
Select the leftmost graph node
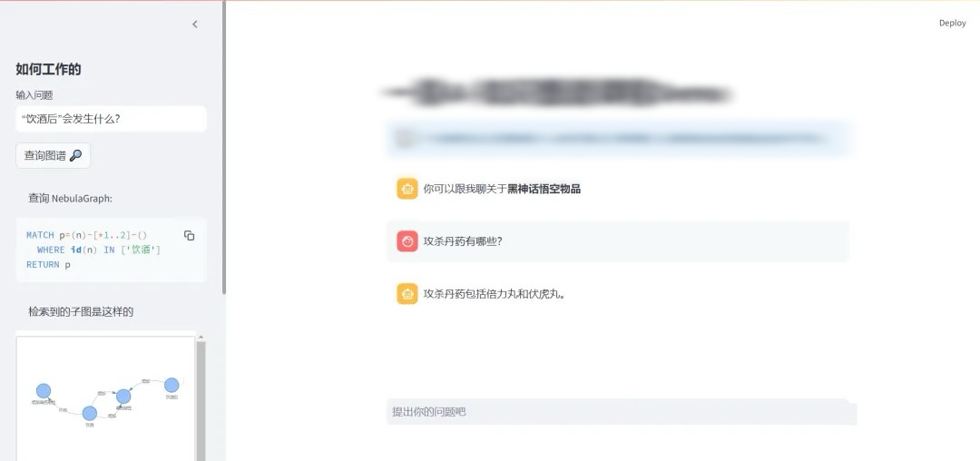[x=44, y=391]
